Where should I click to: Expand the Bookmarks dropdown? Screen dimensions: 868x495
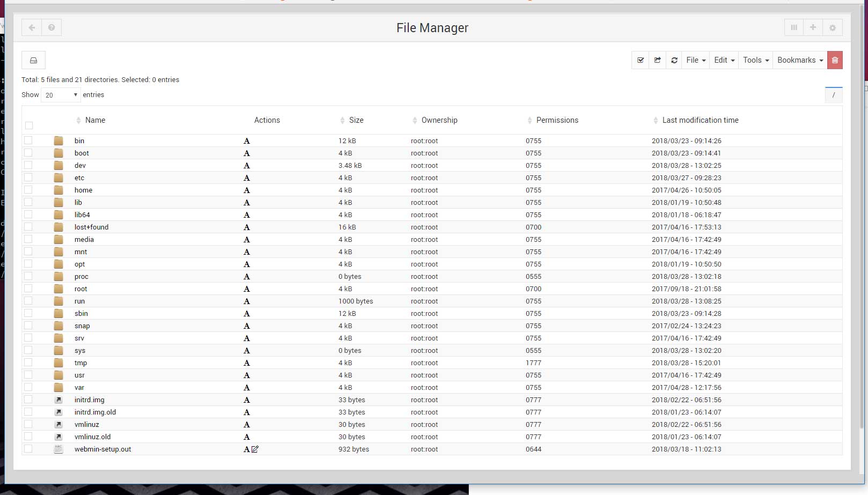click(799, 60)
